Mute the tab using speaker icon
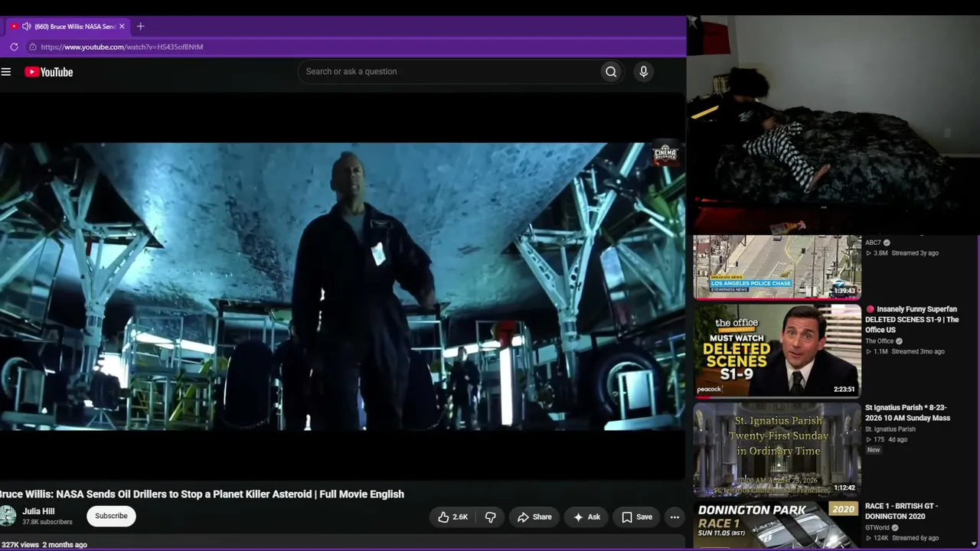Screen dimensions: 980x551 [x=26, y=26]
